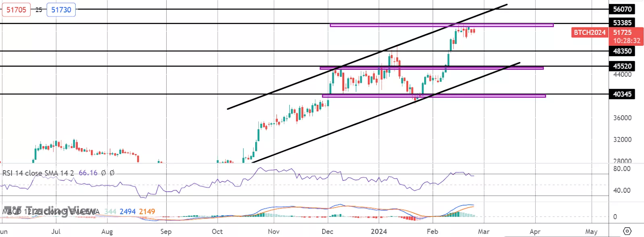Select the 56070 price level label

[622, 9]
